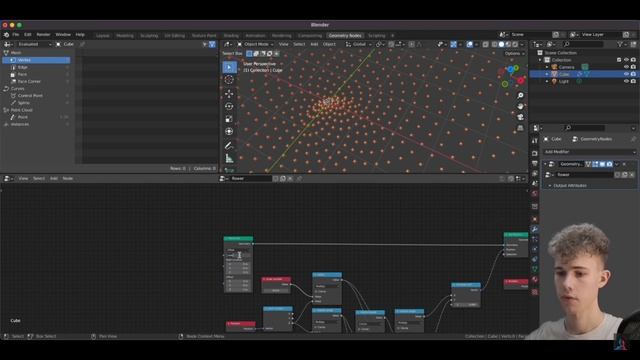Viewport: 640px width, 360px height.
Task: Toggle viewport overlays button
Action: coord(470,44)
